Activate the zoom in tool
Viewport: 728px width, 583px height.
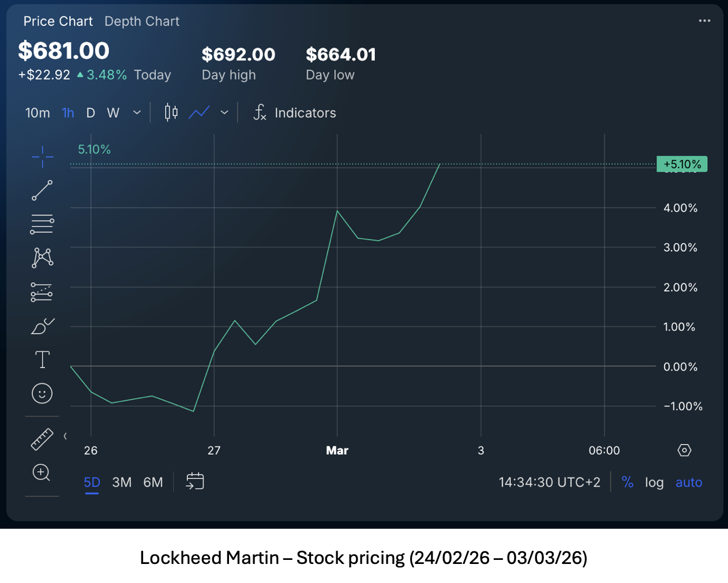tap(42, 473)
